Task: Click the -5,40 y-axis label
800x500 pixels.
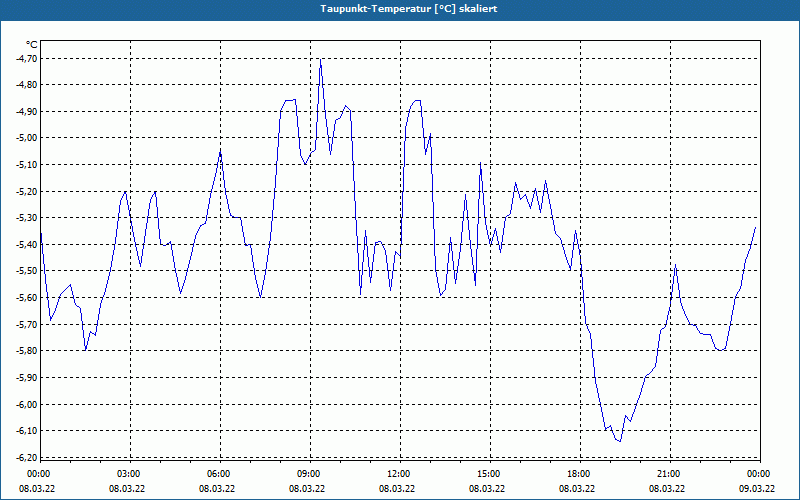Action: click(27, 244)
